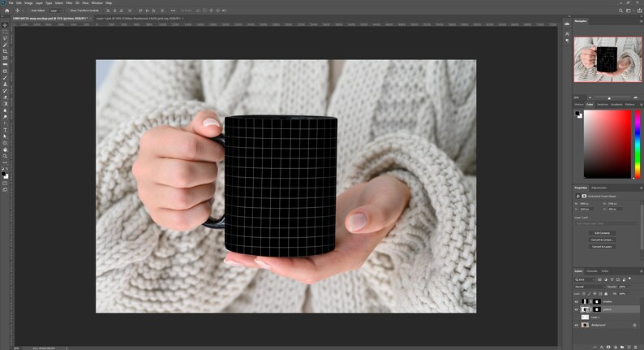
Task: Click the Navigator preview thumbnail
Action: (608, 59)
